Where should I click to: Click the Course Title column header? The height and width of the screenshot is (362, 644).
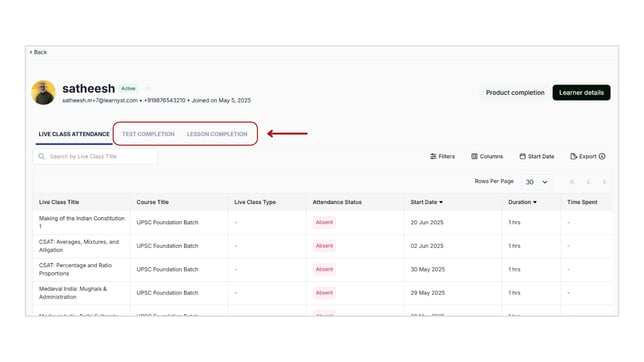pyautogui.click(x=152, y=202)
